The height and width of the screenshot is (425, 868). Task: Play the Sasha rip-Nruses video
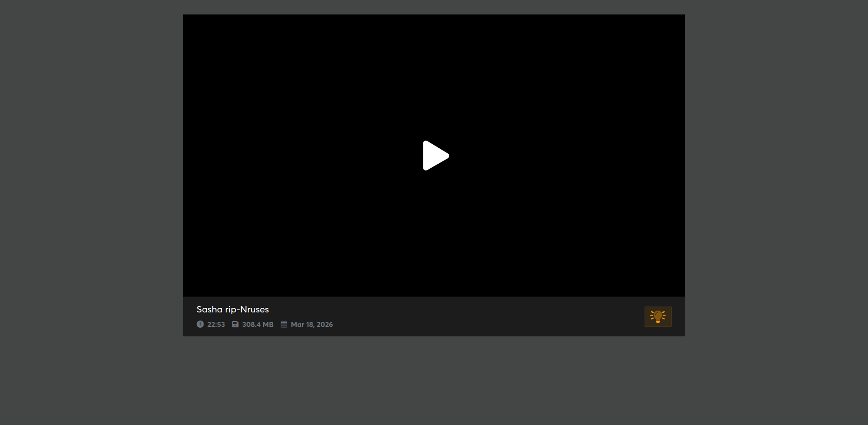(435, 156)
